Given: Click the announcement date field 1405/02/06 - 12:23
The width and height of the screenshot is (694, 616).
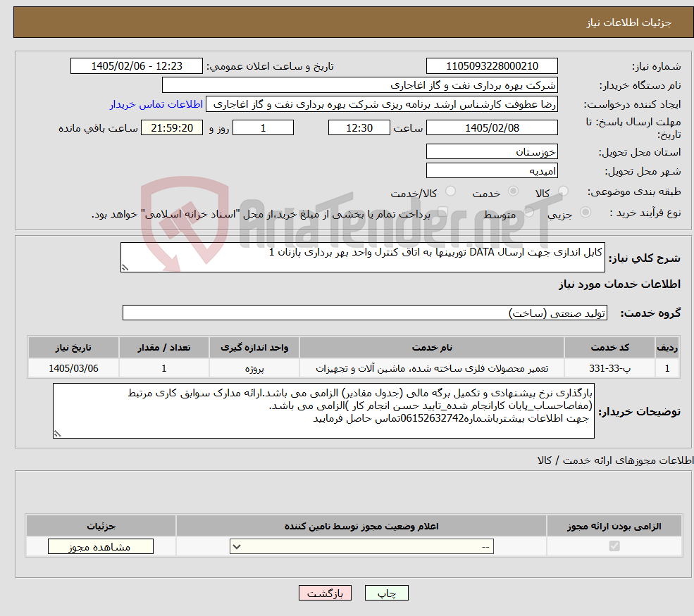Looking at the screenshot, I should pos(137,66).
